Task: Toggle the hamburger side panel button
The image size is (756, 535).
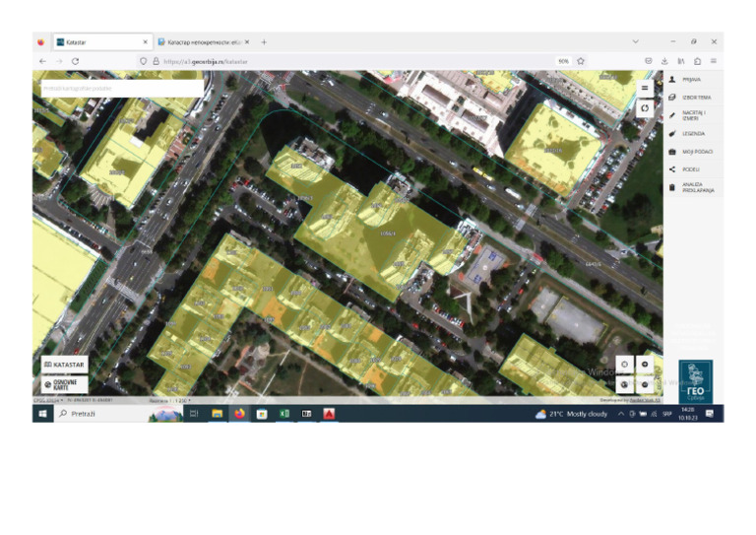Action: coord(645,88)
